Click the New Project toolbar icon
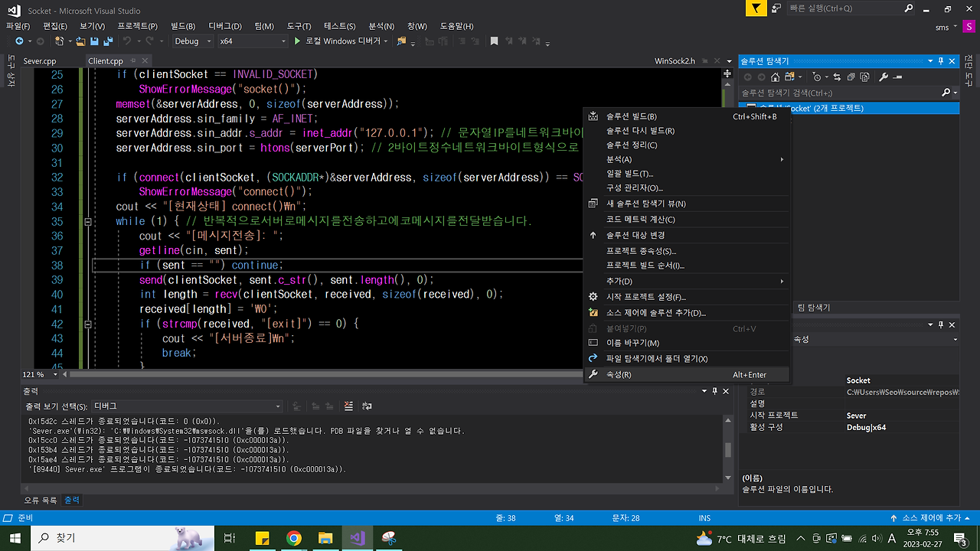Screen dimensions: 980x551 pyautogui.click(x=60, y=41)
